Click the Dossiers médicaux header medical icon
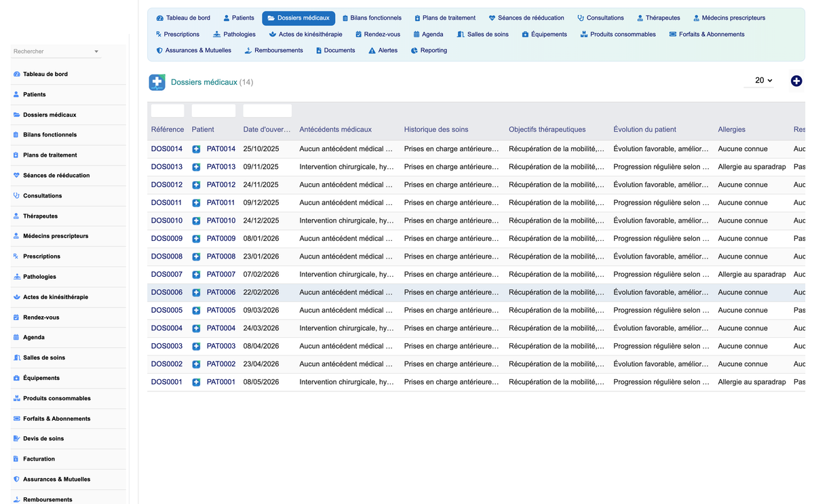The height and width of the screenshot is (504, 814). pyautogui.click(x=157, y=82)
